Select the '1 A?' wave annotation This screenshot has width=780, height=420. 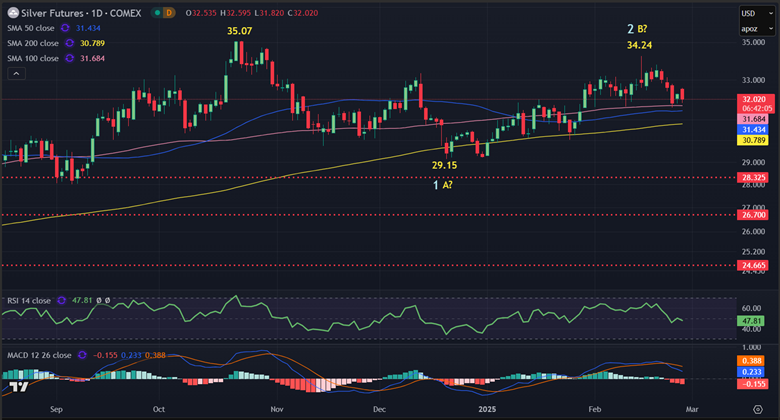443,185
